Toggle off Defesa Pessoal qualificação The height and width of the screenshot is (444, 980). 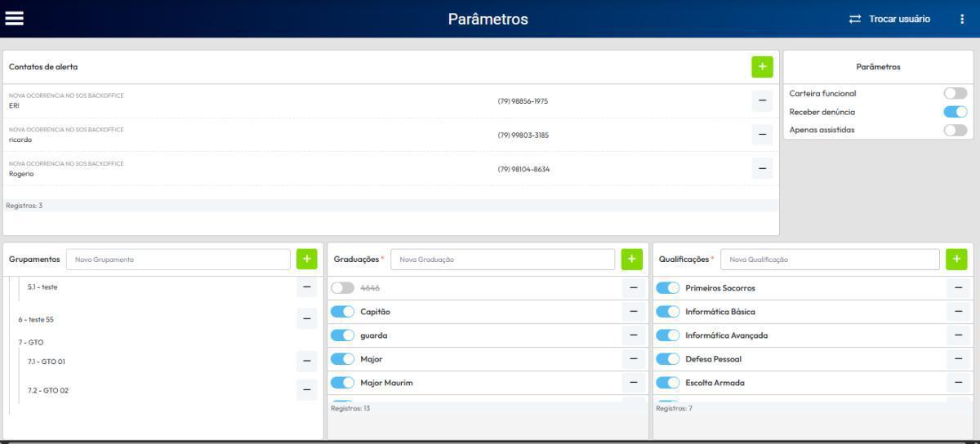[x=667, y=359]
